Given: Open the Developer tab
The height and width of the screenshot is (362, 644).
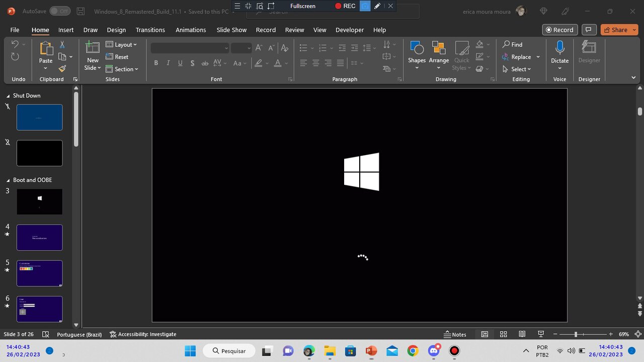Looking at the screenshot, I should pyautogui.click(x=350, y=30).
